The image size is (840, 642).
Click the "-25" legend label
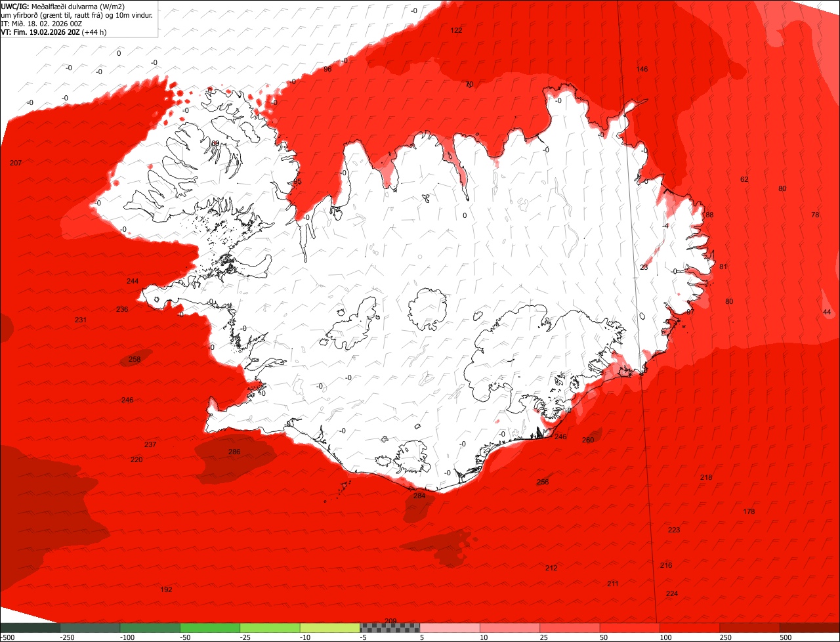[x=246, y=637]
